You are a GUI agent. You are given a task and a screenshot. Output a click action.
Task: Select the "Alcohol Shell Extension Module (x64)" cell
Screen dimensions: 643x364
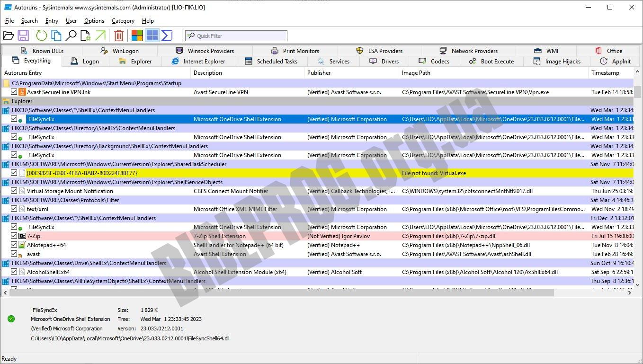point(240,272)
